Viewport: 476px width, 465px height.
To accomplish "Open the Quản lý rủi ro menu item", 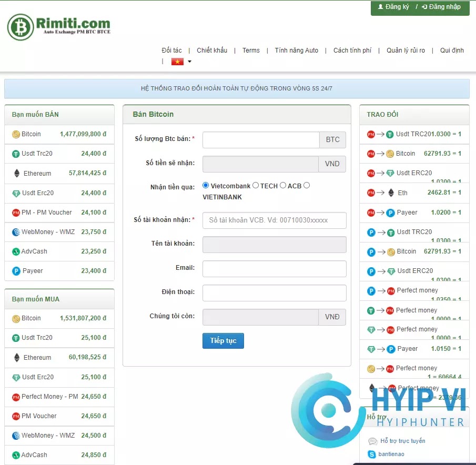I will pyautogui.click(x=406, y=50).
